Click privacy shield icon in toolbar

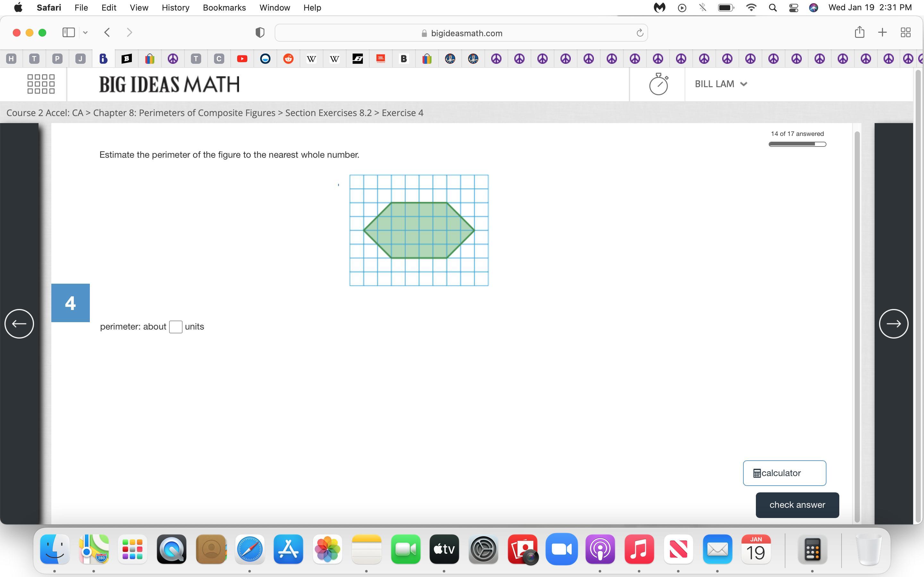coord(260,32)
